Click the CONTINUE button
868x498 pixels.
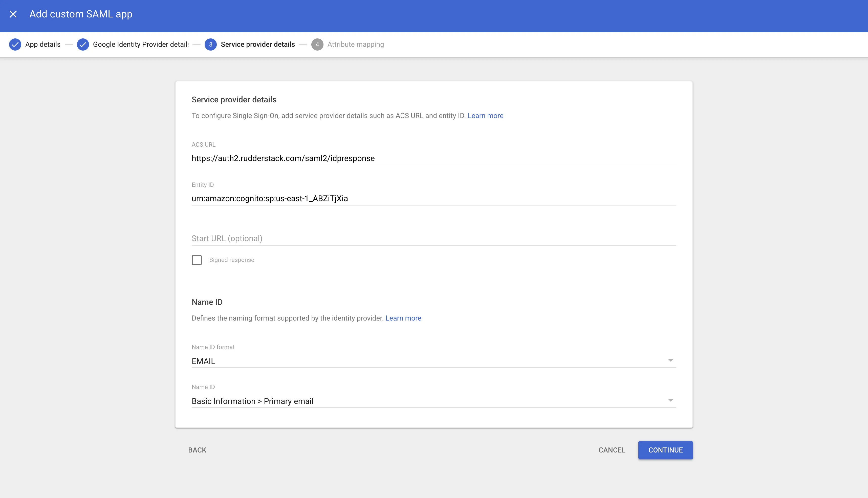point(665,450)
